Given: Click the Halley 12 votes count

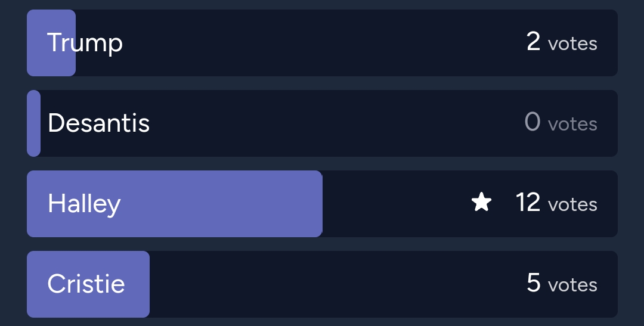Looking at the screenshot, I should point(556,203).
